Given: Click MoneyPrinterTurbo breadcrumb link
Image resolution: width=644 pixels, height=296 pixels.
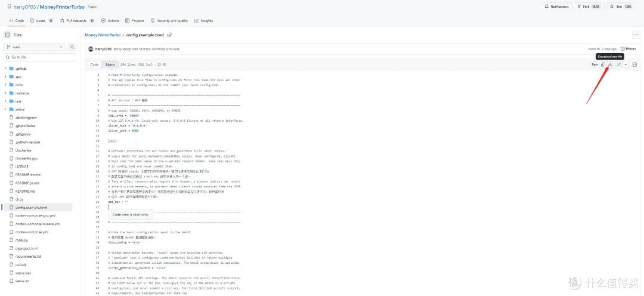Looking at the screenshot, I should pos(103,35).
